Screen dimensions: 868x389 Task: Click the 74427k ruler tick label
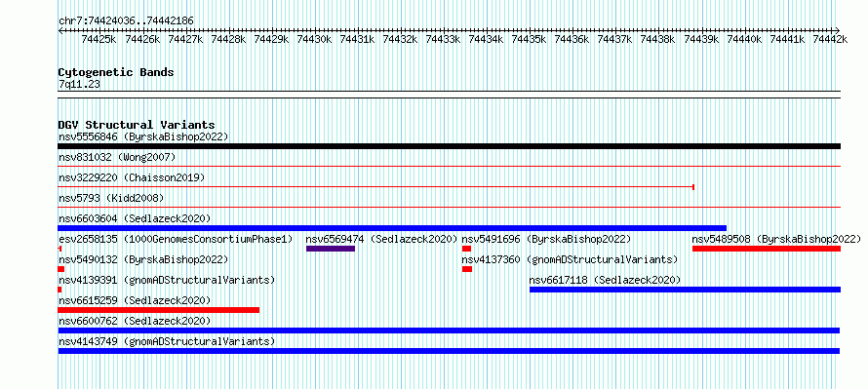[185, 39]
